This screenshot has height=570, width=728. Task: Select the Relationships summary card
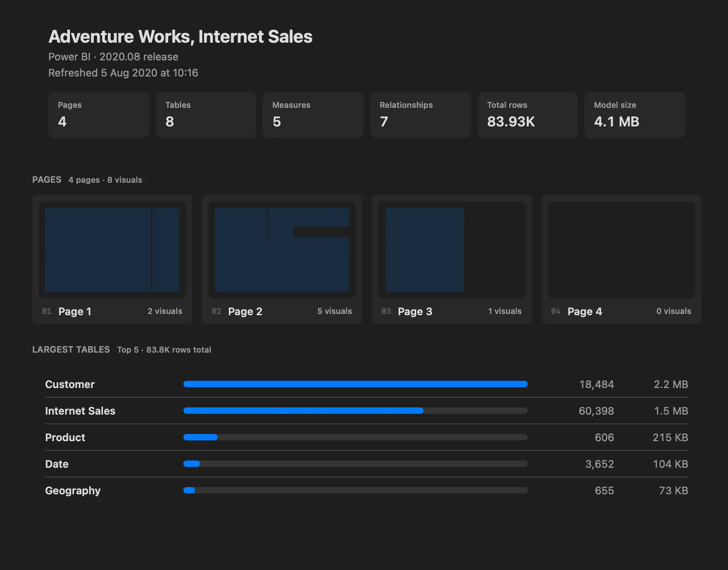420,115
